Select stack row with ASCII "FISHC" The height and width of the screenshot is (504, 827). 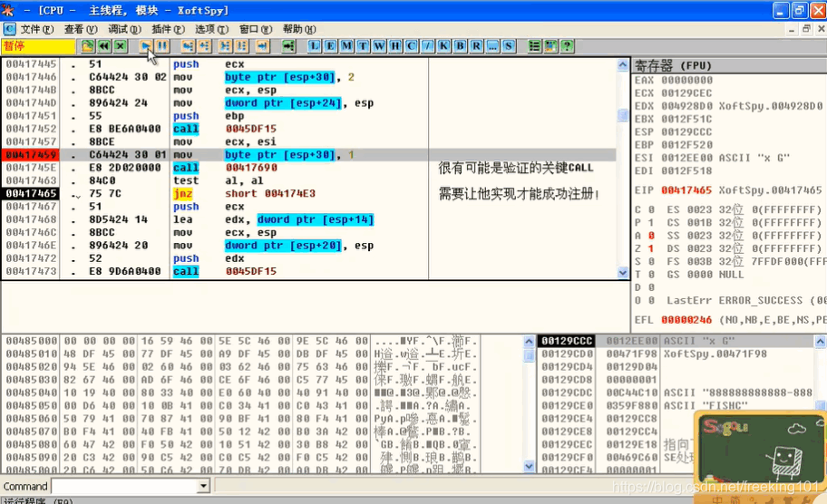676,406
